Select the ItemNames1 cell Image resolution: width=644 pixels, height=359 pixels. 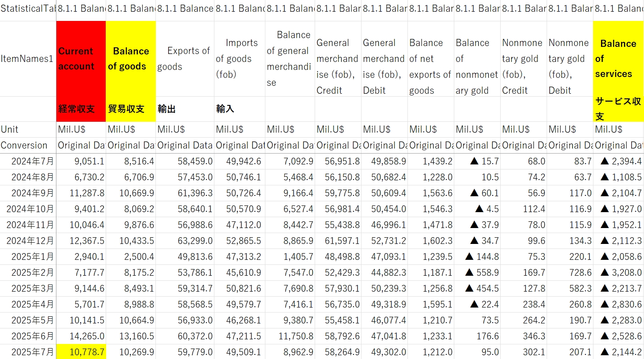click(28, 59)
